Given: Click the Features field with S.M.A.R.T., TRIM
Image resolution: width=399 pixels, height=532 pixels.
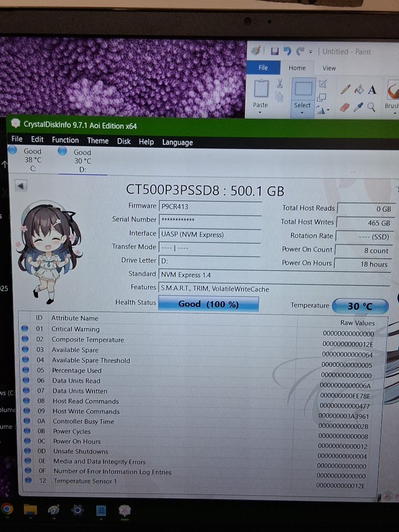Looking at the screenshot, I should [x=274, y=289].
